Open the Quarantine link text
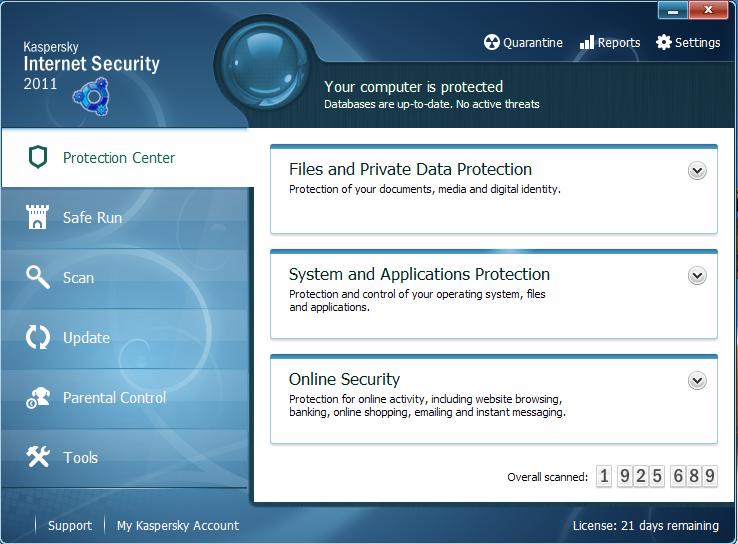 pyautogui.click(x=533, y=43)
